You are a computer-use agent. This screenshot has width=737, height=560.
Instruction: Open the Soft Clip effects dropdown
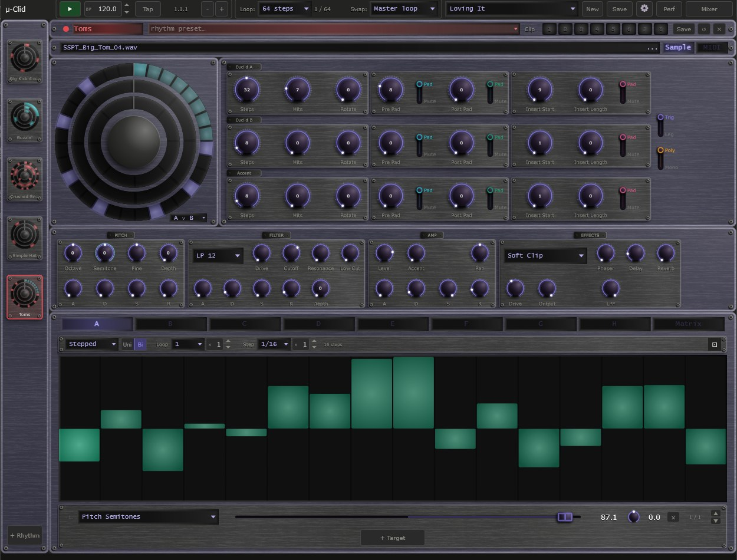pyautogui.click(x=545, y=255)
